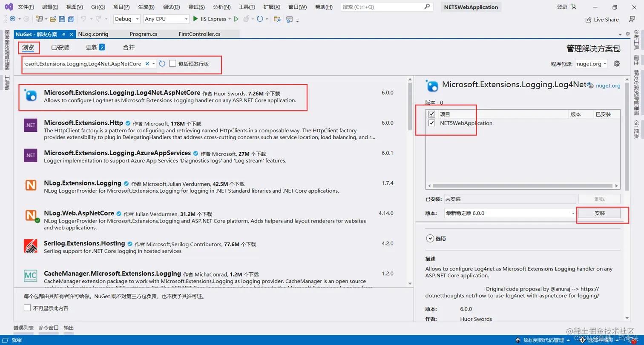Click the search magnifier icon in title bar
Viewport: 644px width, 345px height.
[427, 7]
